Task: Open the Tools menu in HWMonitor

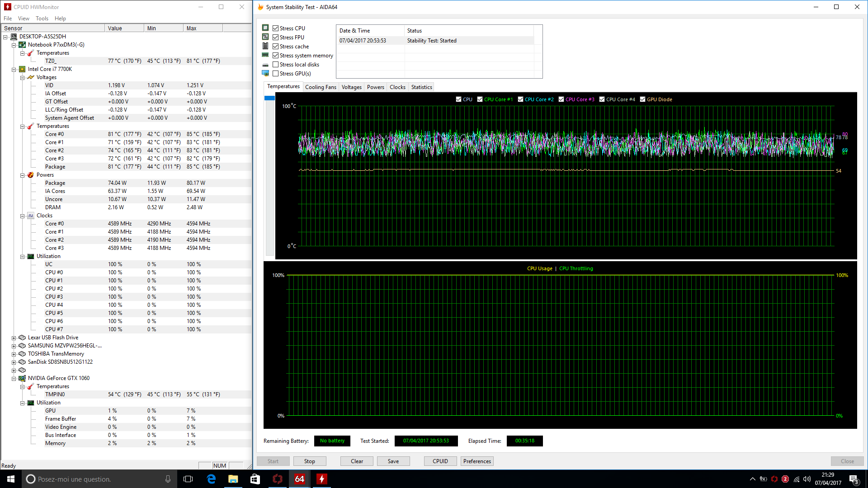Action: [42, 19]
